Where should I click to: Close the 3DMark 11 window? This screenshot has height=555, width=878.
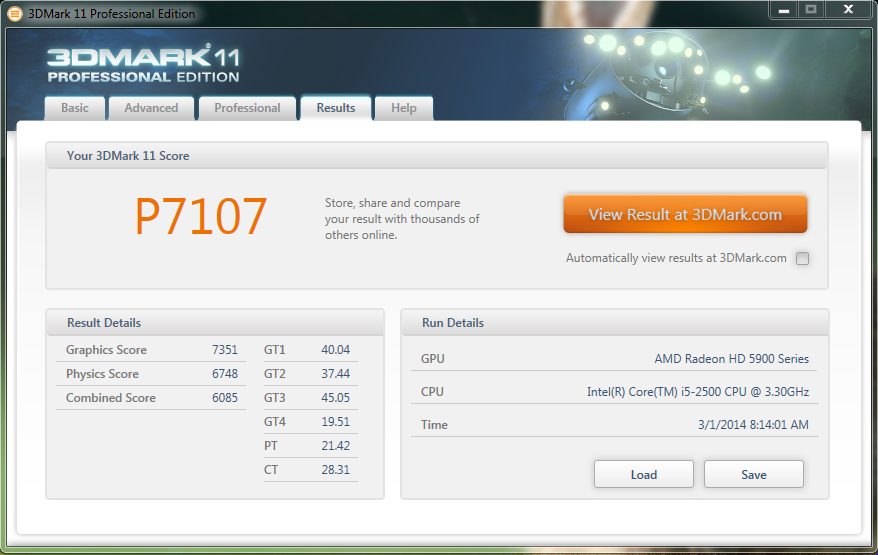click(x=848, y=10)
